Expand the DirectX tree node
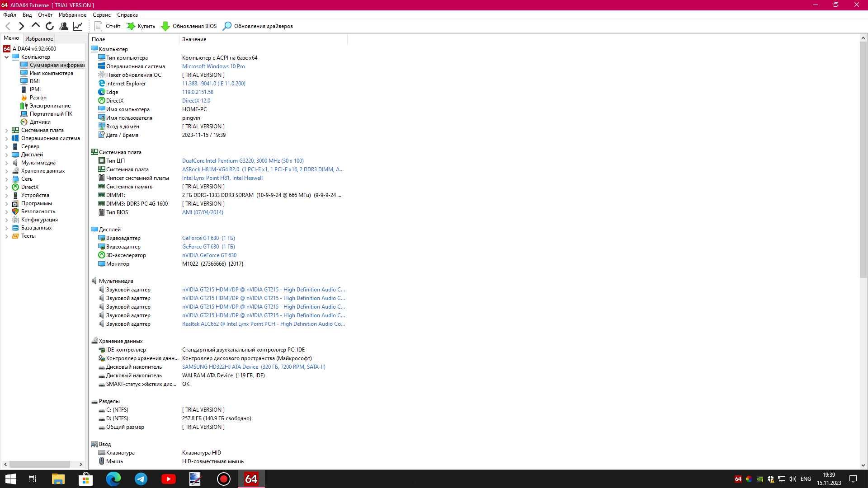This screenshot has height=488, width=868. (6, 187)
